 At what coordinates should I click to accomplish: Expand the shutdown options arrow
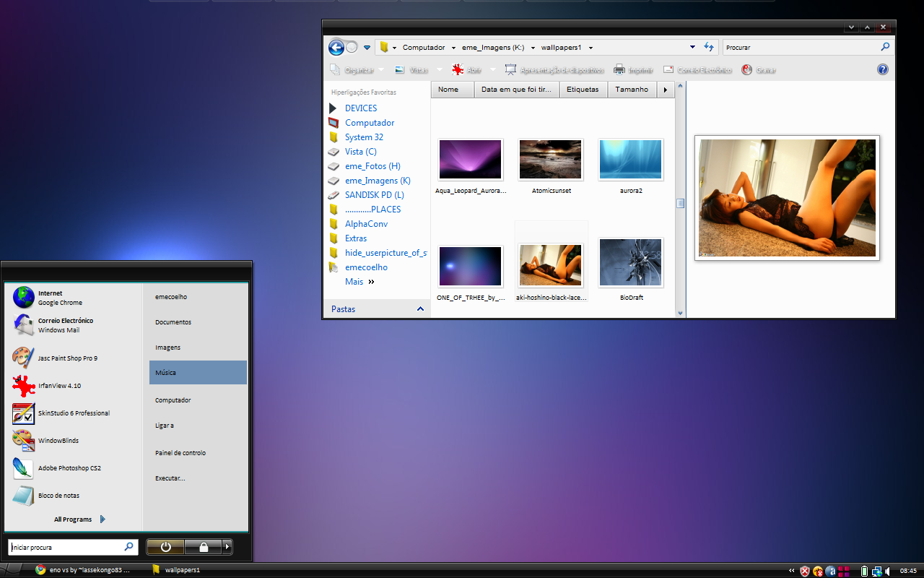pos(227,547)
